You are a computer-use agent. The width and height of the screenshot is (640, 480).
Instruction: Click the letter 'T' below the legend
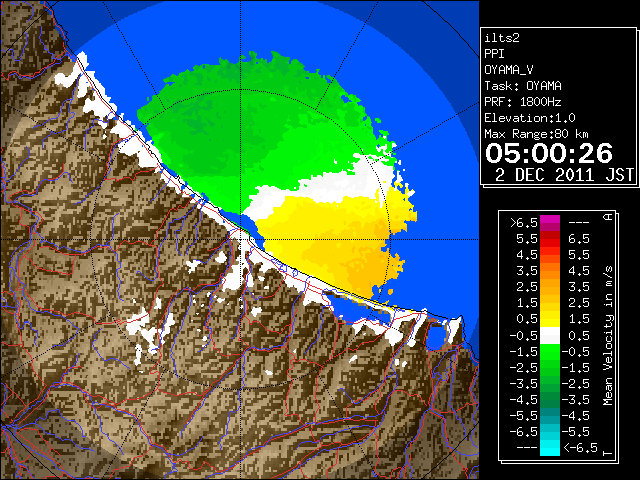tap(608, 453)
